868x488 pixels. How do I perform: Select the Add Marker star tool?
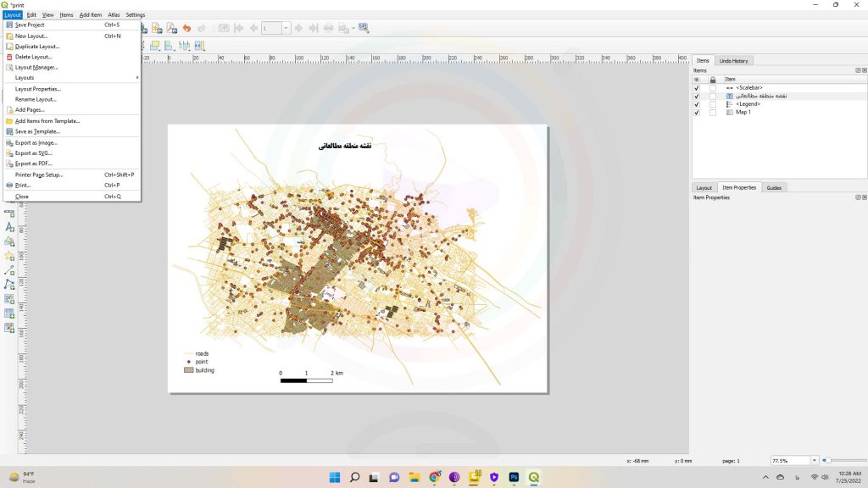pyautogui.click(x=9, y=256)
